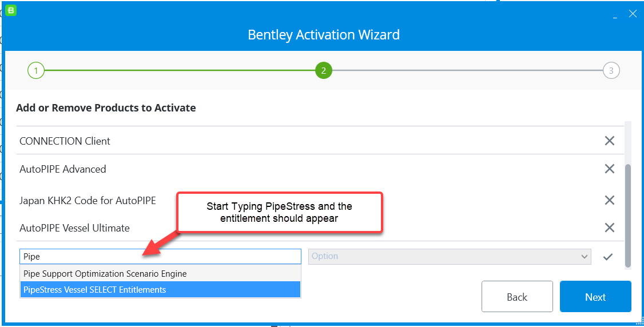Select the step 2 progress indicator

323,71
